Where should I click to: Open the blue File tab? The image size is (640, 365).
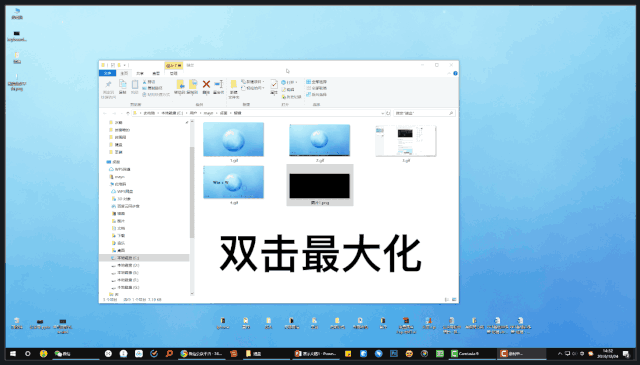107,73
